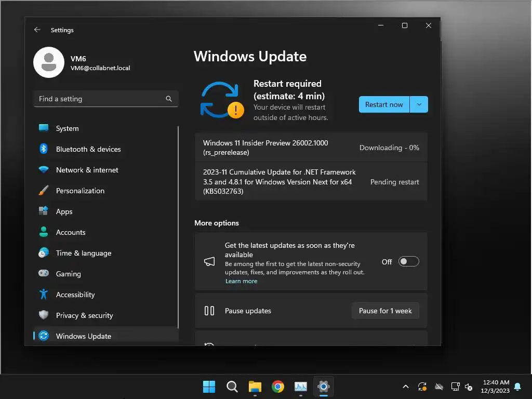Click Windows 11 Insider Preview 26002.1000 row

pyautogui.click(x=311, y=148)
